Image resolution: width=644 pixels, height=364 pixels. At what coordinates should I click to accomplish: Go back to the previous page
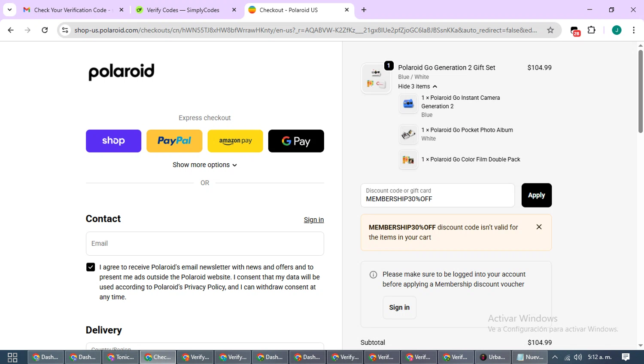[11, 30]
